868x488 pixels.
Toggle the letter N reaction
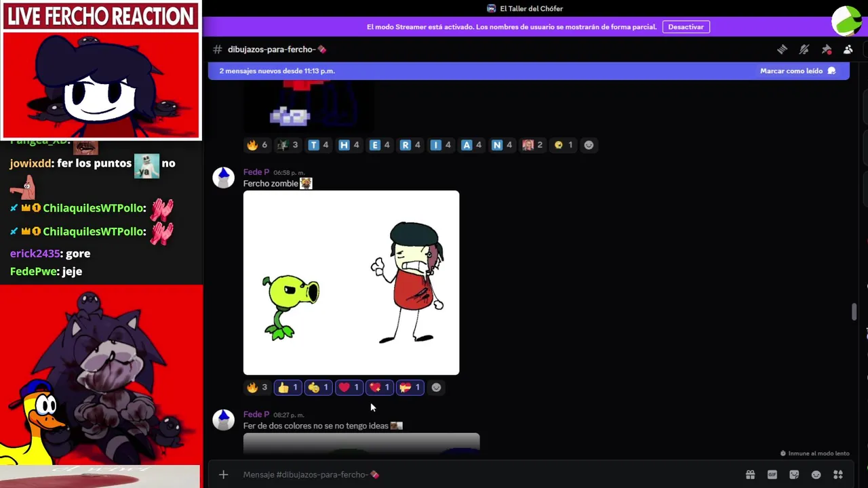[502, 145]
